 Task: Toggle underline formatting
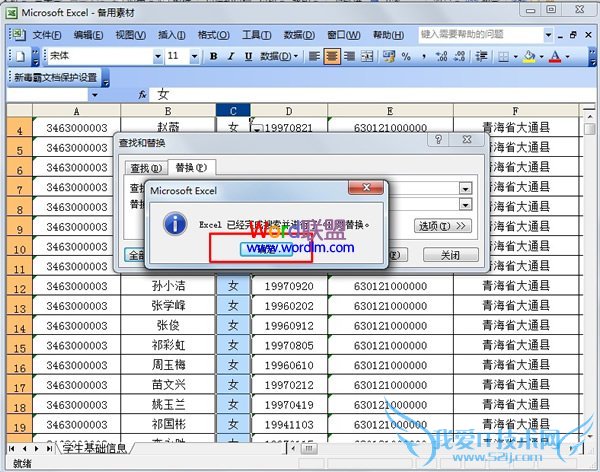click(x=248, y=57)
